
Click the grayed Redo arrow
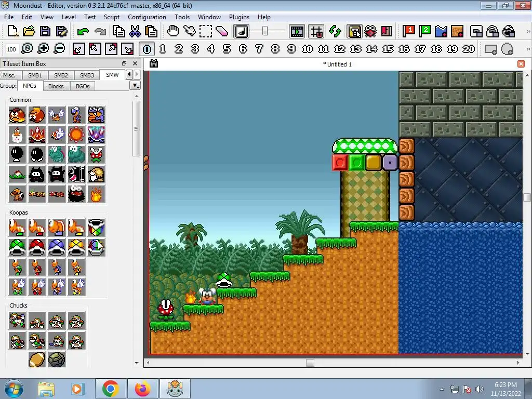(x=100, y=31)
